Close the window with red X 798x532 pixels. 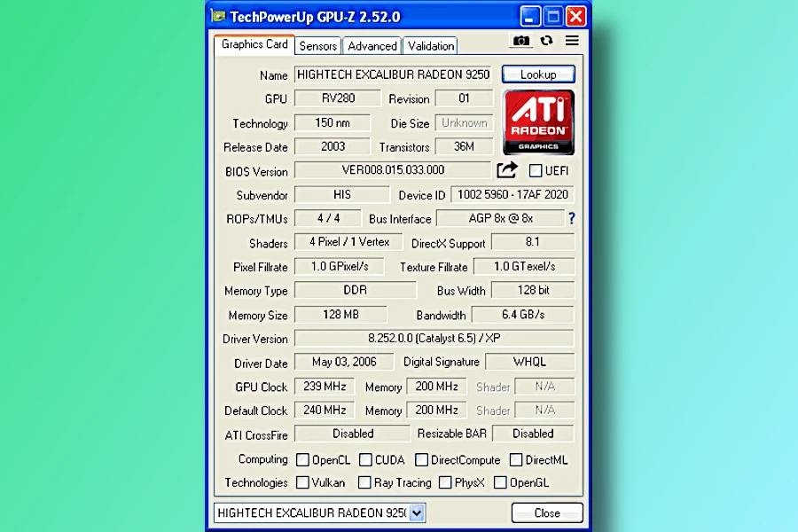[576, 17]
